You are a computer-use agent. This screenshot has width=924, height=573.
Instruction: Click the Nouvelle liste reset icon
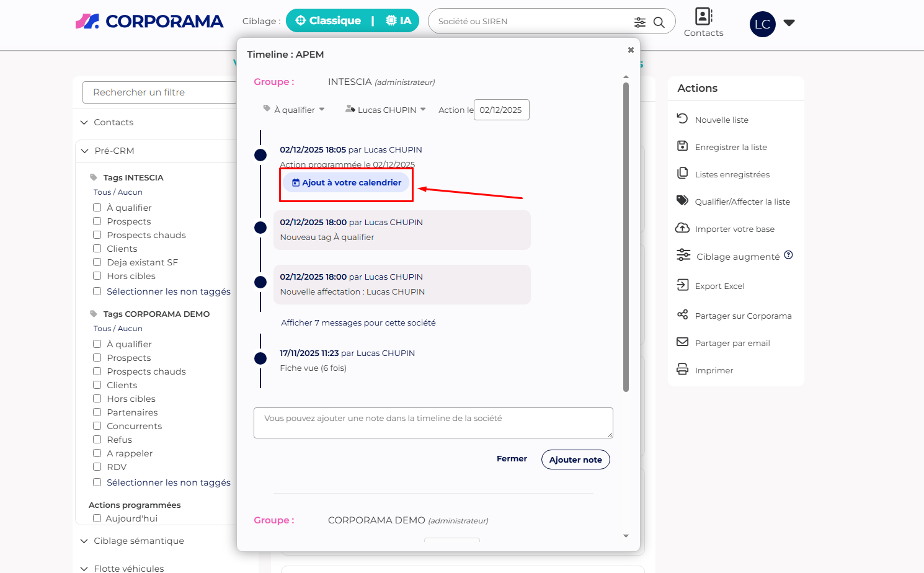click(x=682, y=119)
